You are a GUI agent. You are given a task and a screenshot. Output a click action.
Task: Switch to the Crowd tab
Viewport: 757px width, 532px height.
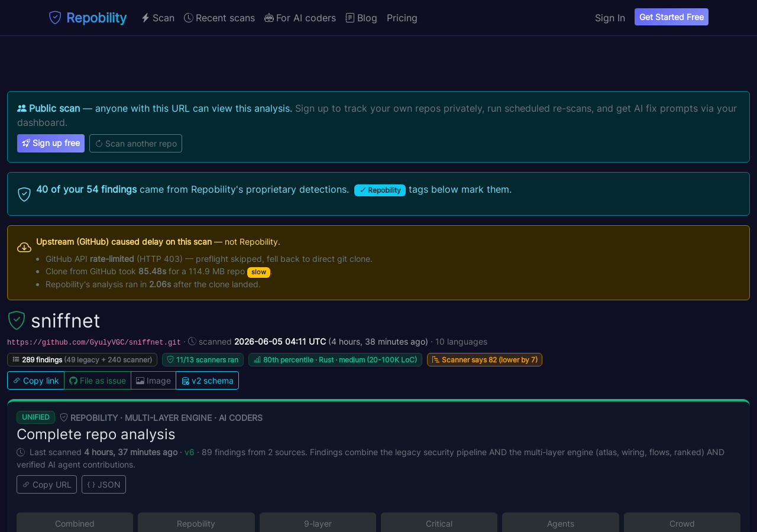tap(682, 523)
